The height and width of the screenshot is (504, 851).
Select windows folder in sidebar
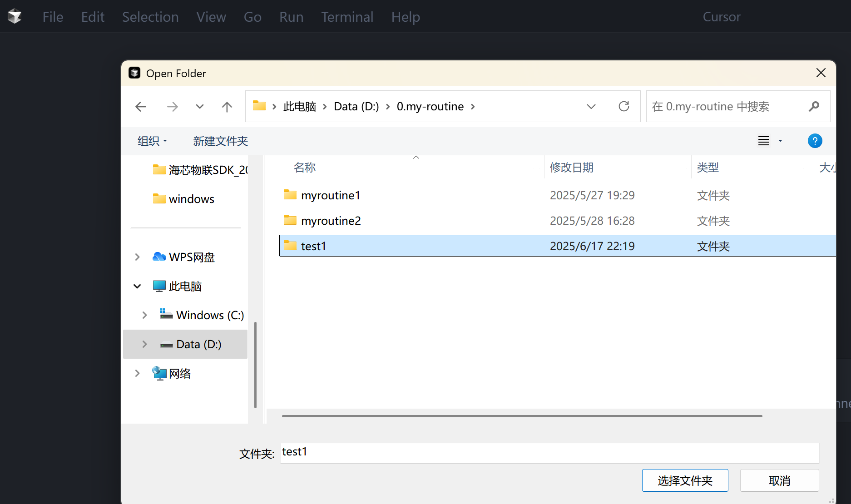pyautogui.click(x=183, y=199)
